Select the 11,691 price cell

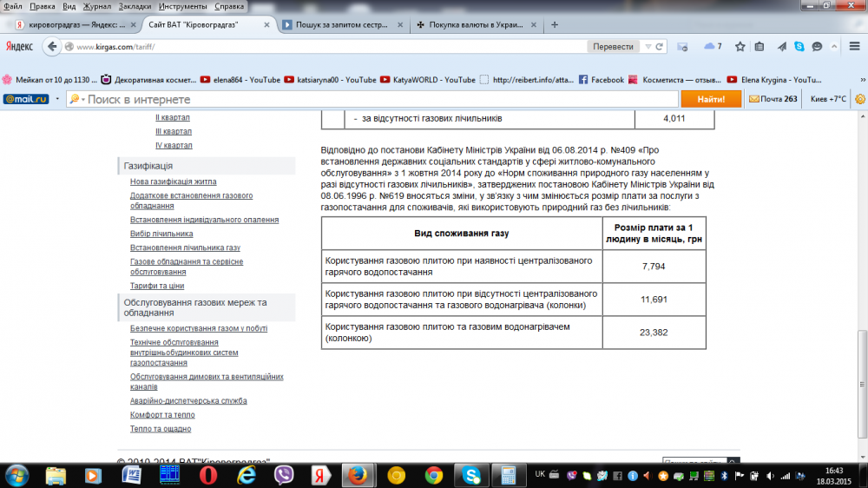tap(654, 299)
